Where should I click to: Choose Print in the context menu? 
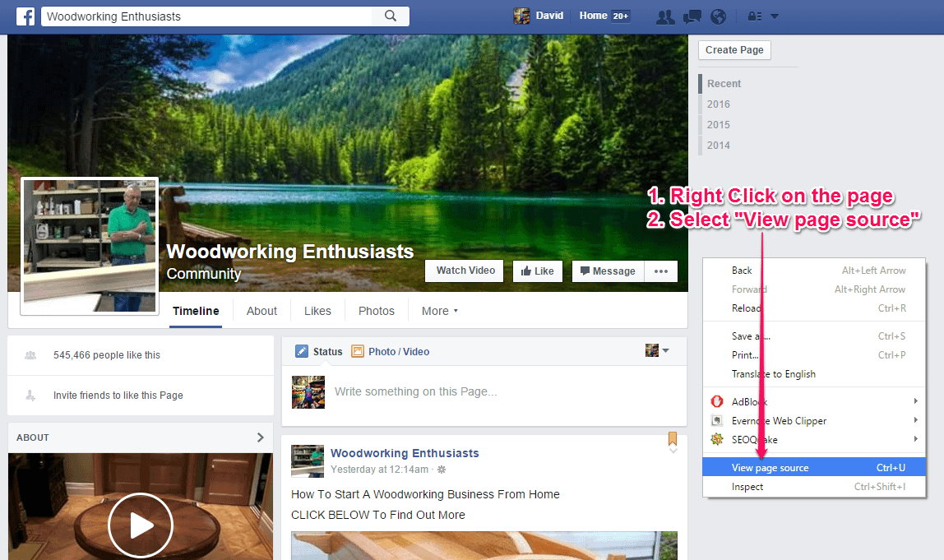814,355
